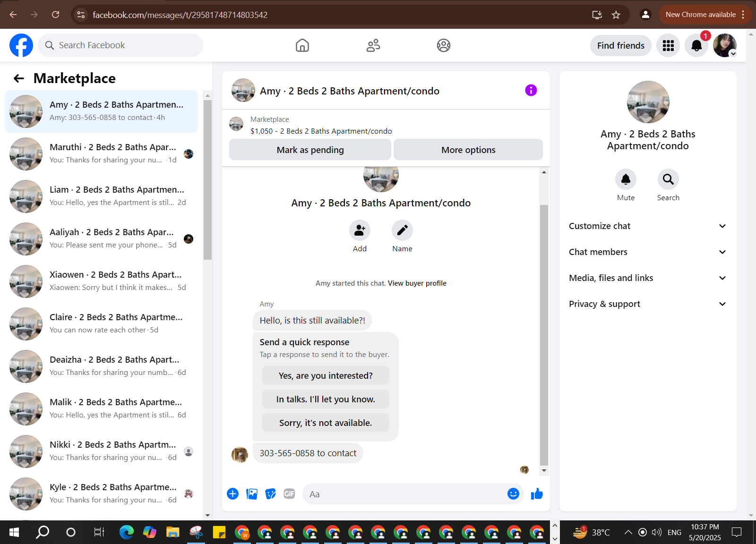Open Amy conversation in list
Viewport: 756px width, 544px height.
101,111
